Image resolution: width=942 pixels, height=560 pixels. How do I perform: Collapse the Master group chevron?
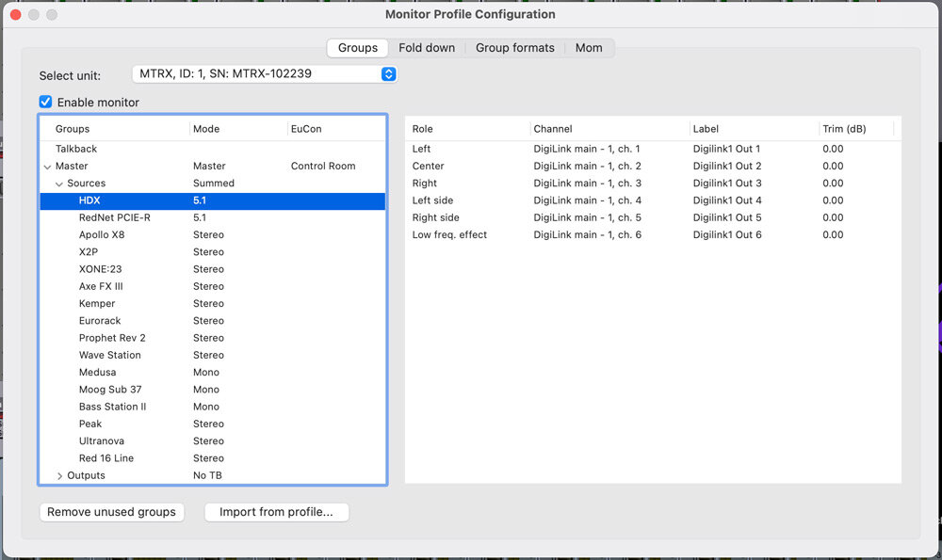point(47,167)
